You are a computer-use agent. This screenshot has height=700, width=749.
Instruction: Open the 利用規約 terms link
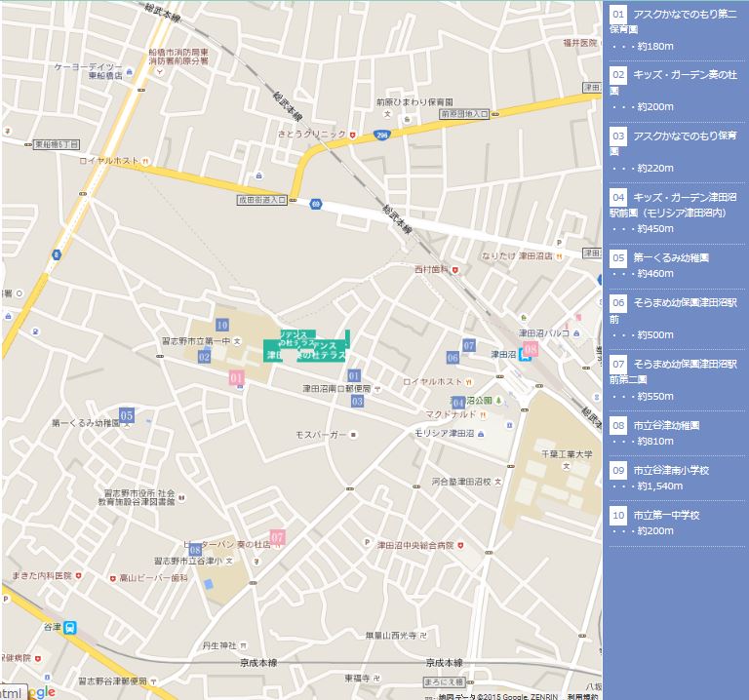[x=582, y=695]
